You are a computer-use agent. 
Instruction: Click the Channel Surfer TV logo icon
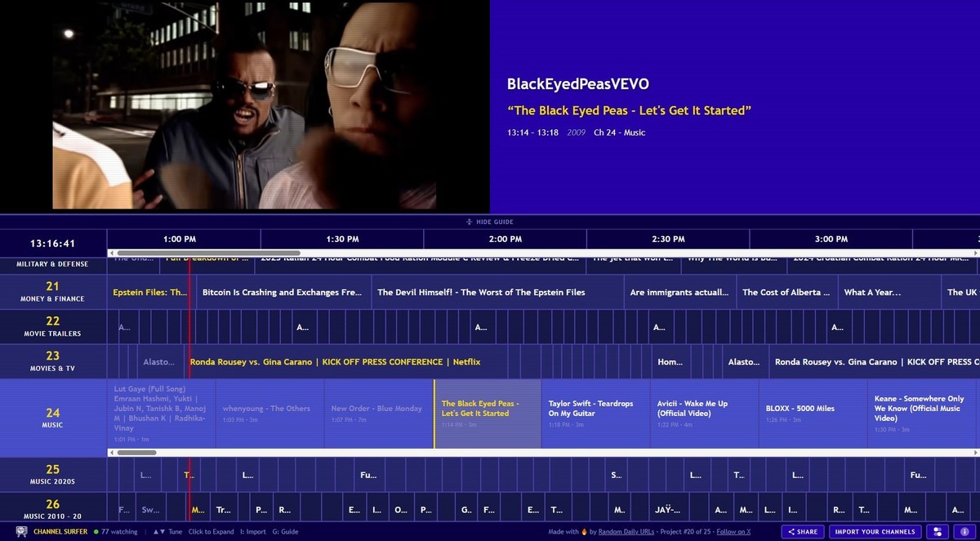point(21,531)
